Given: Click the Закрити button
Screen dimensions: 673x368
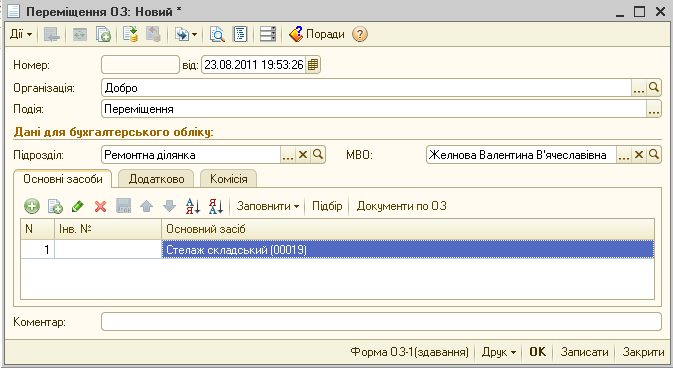Looking at the screenshot, I should (643, 352).
